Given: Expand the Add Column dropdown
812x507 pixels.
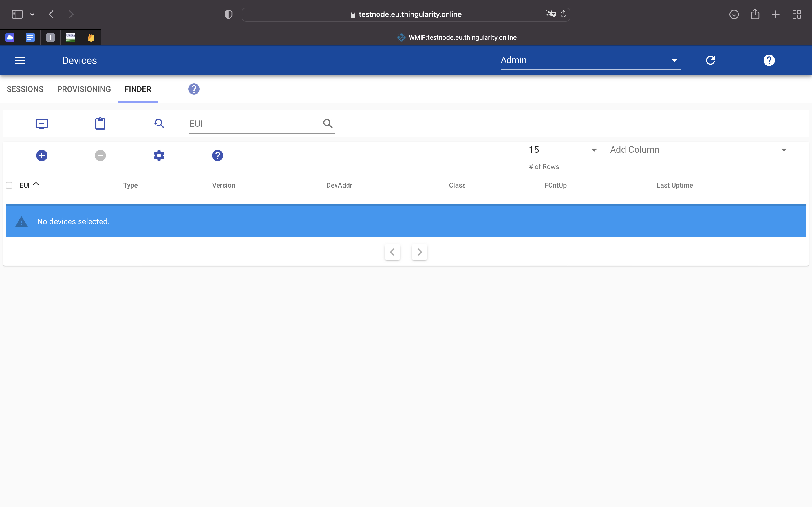Looking at the screenshot, I should (700, 150).
